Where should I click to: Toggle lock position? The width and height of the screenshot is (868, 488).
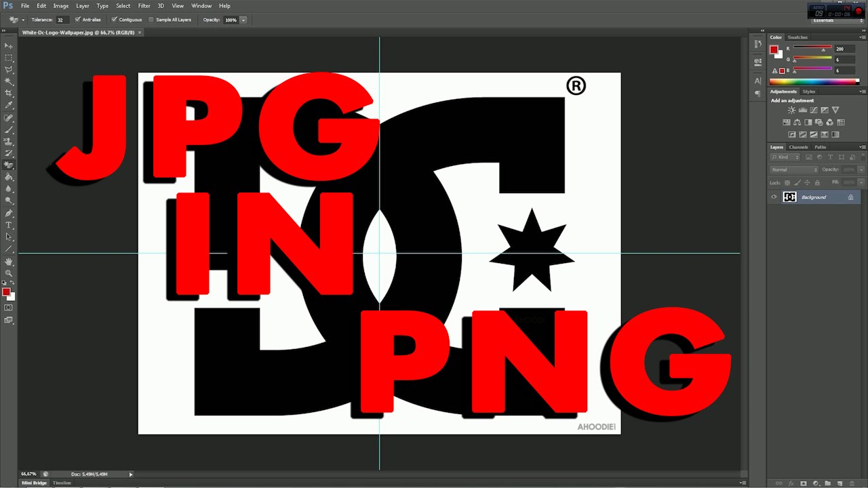(808, 183)
